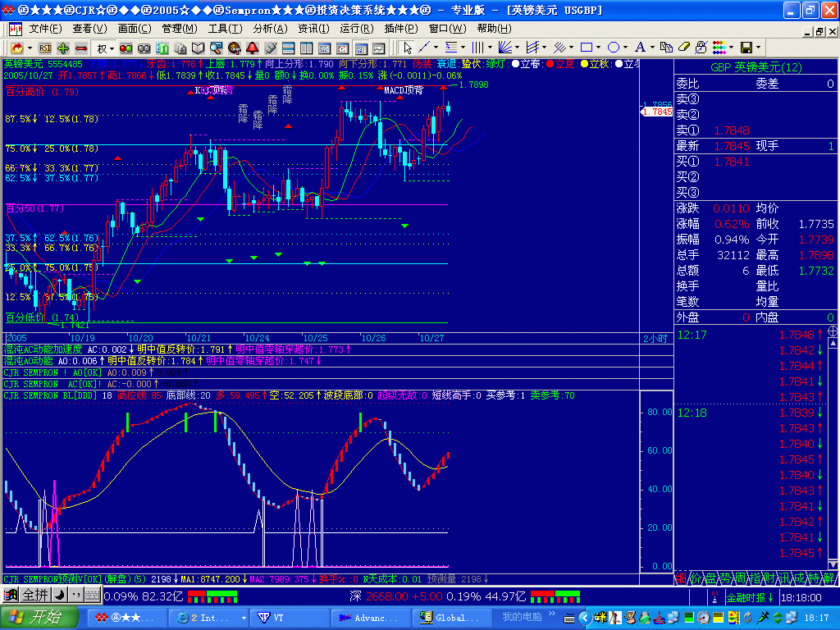The image size is (840, 630).
Task: Open the Windows 开始 start button
Action: (39, 617)
